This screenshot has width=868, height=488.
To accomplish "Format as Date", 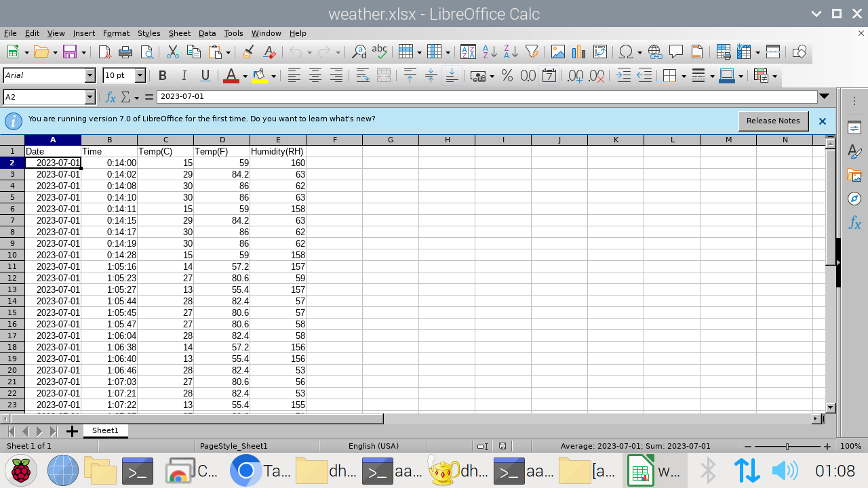I will click(549, 76).
